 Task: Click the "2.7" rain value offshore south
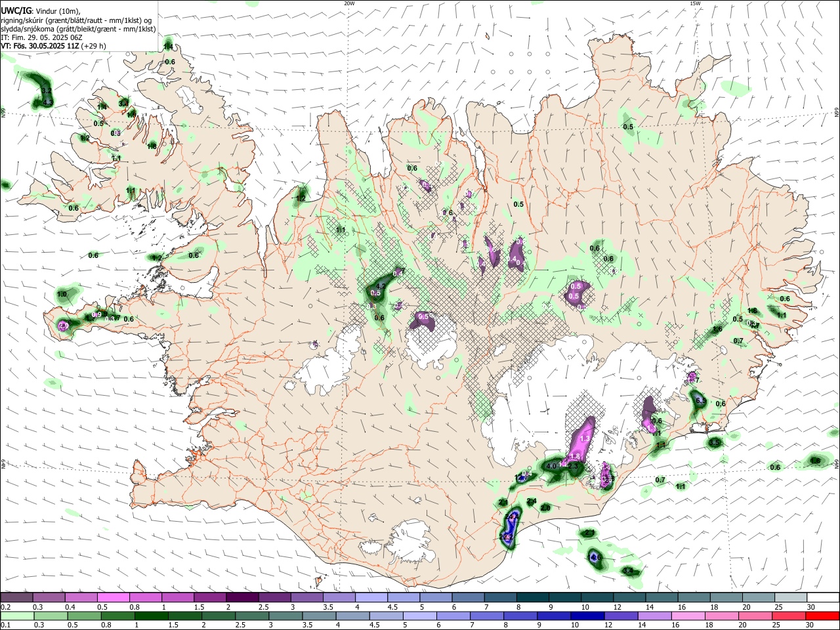click(x=589, y=533)
